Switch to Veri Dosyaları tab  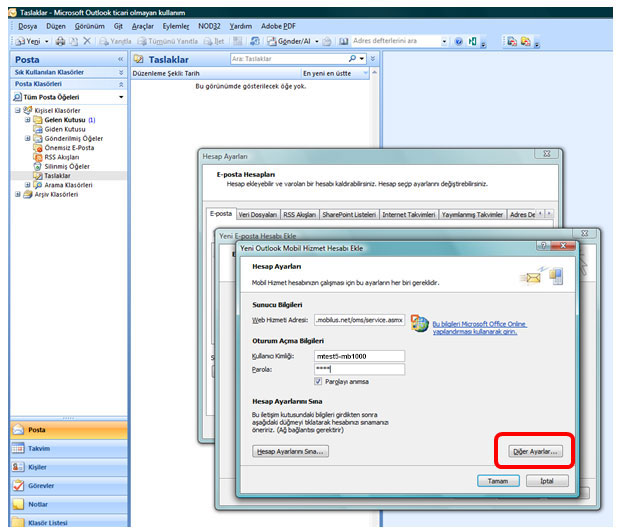click(x=258, y=215)
